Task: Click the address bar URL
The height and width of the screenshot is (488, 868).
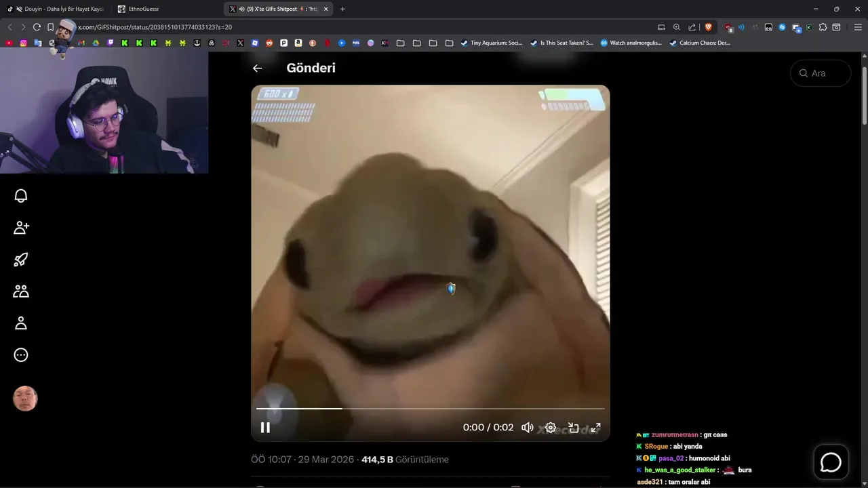Action: [155, 27]
